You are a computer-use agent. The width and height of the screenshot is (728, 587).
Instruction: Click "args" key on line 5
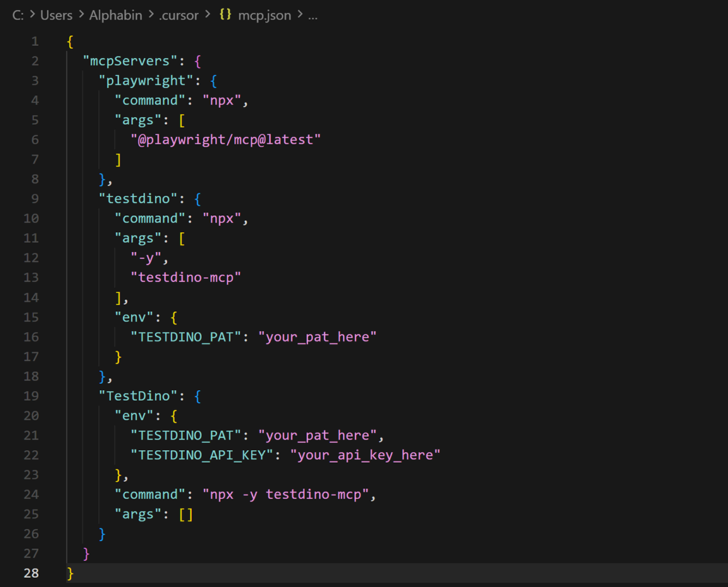tap(138, 120)
